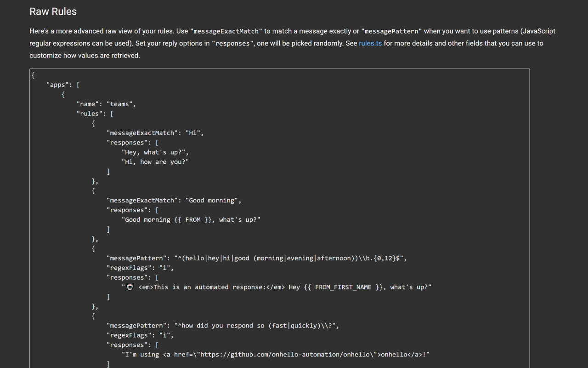Screen dimensions: 588x368
Task: Click the messagePattern line with hello|hey|hi regex
Action: (257, 259)
